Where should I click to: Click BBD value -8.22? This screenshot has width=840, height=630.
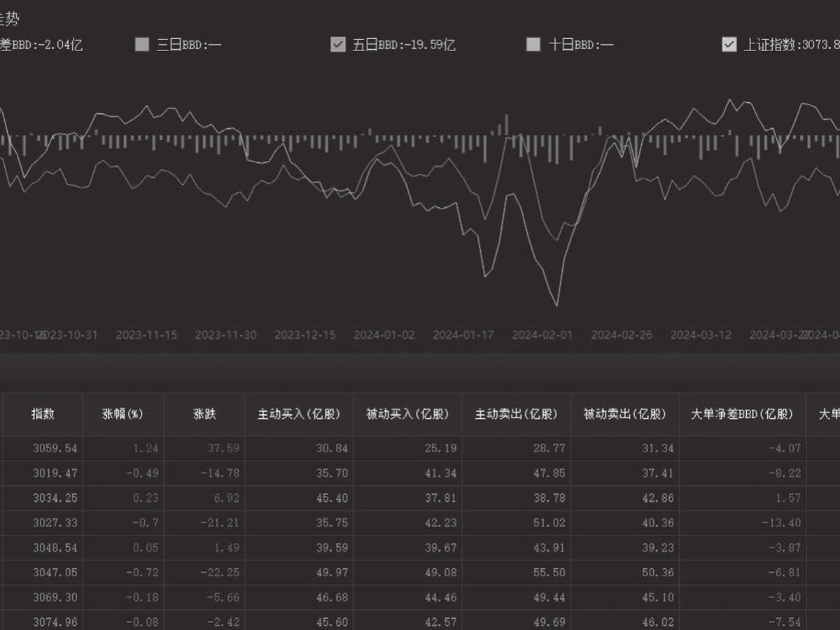[743, 473]
